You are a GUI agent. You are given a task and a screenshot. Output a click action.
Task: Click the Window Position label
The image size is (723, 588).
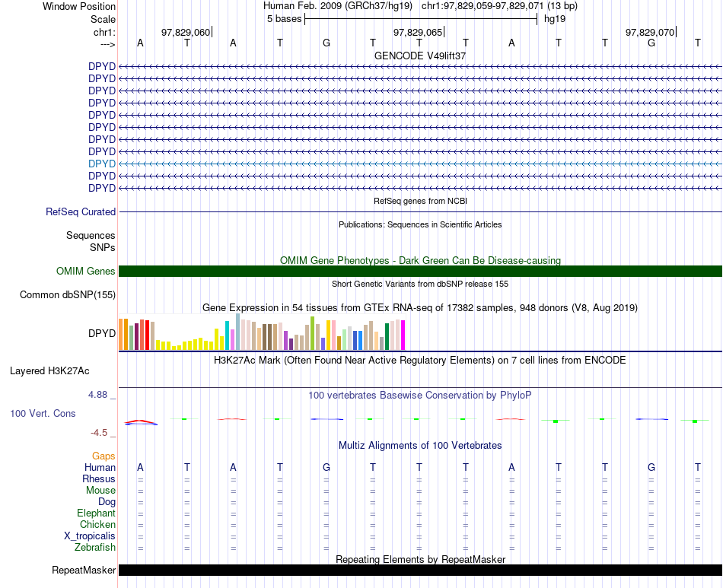[x=79, y=6]
